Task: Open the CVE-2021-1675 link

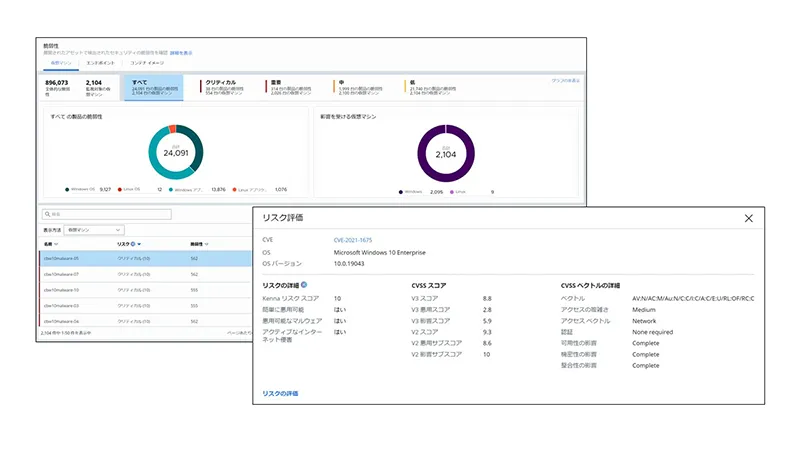Action: (x=353, y=240)
